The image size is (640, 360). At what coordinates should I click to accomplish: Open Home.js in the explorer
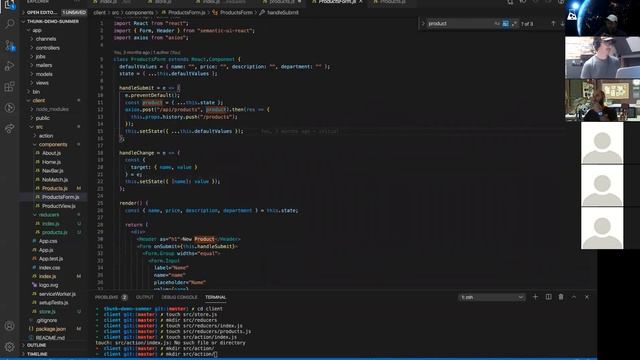(51, 162)
